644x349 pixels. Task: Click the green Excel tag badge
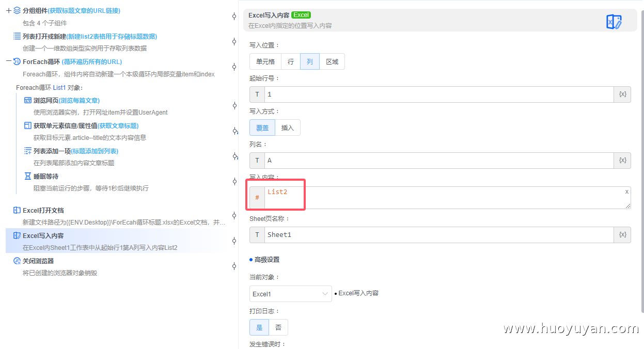point(301,15)
